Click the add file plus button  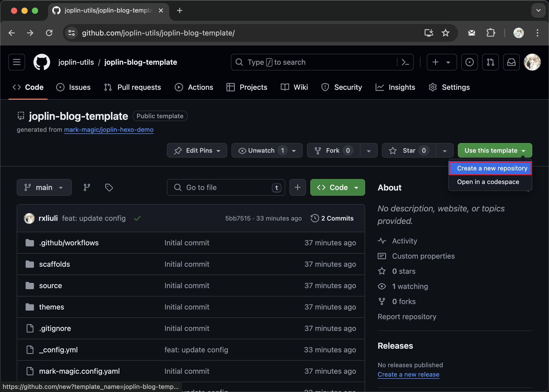click(297, 187)
